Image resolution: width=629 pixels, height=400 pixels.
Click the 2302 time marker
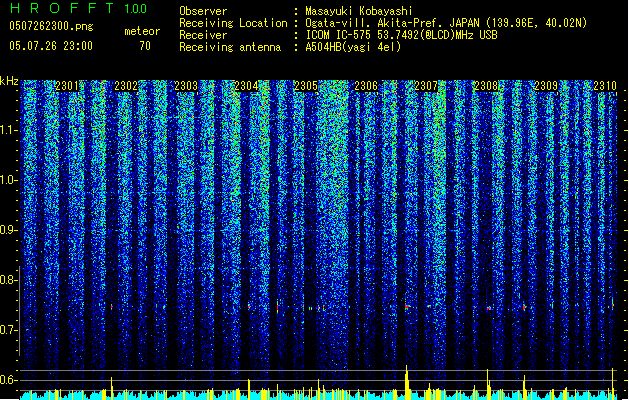(126, 86)
